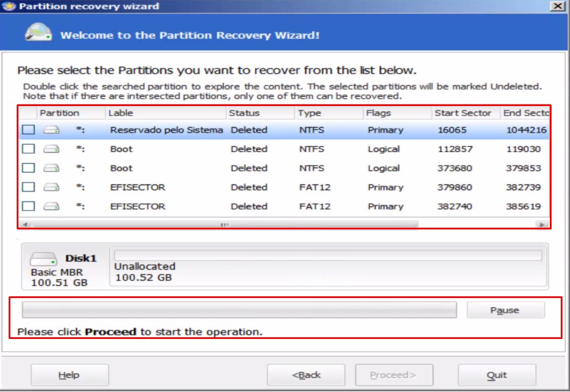The image size is (570, 392).
Task: Click the Proceed button
Action: (394, 375)
